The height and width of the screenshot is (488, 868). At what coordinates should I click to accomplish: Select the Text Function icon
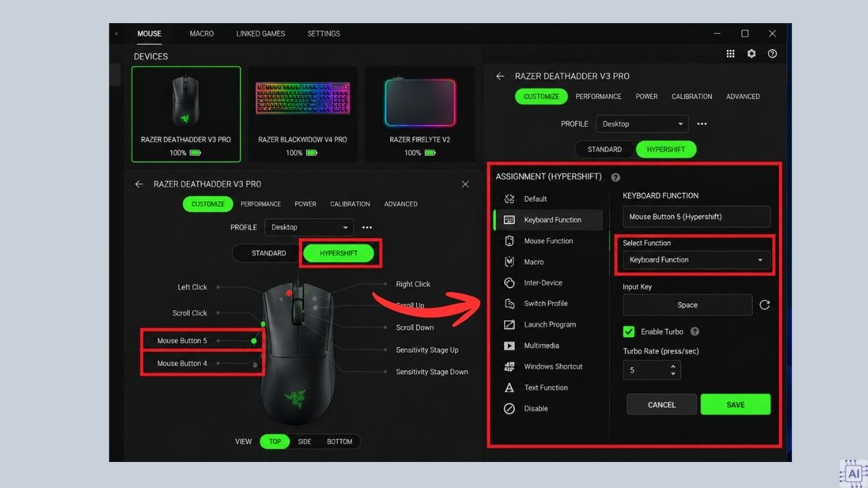509,388
